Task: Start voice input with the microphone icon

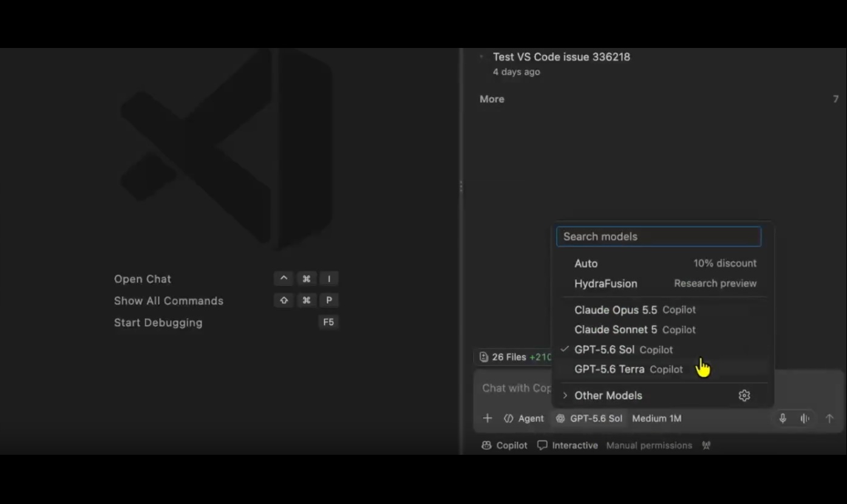Action: pos(783,418)
